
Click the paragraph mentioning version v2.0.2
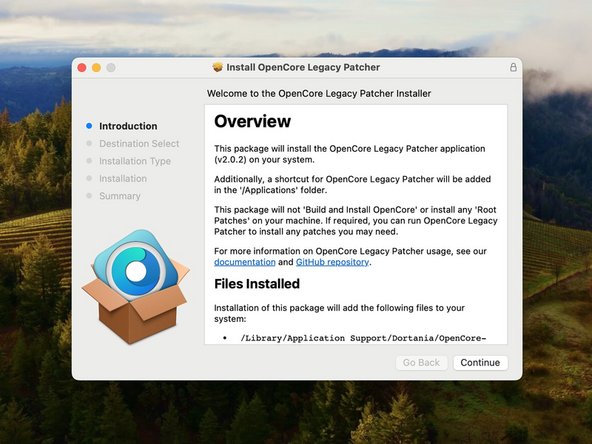tap(350, 154)
